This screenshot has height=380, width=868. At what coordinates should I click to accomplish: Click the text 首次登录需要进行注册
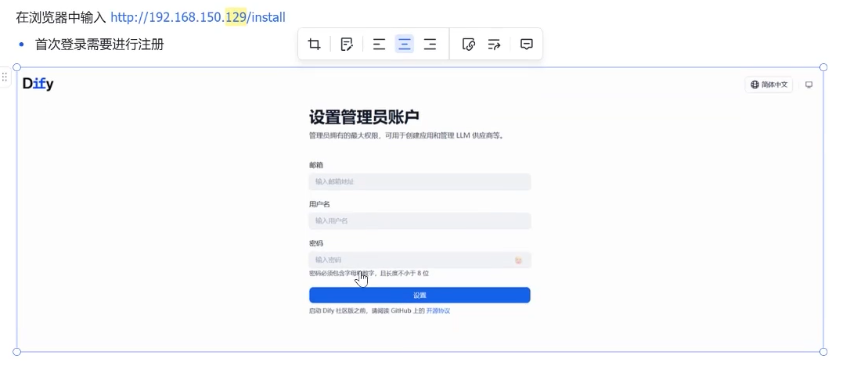click(99, 45)
